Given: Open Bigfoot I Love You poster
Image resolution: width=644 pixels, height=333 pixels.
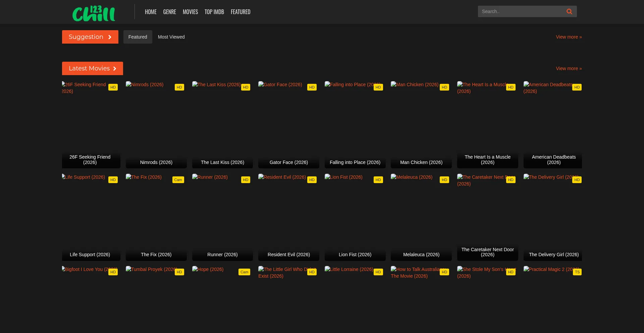Looking at the screenshot, I should [x=91, y=299].
